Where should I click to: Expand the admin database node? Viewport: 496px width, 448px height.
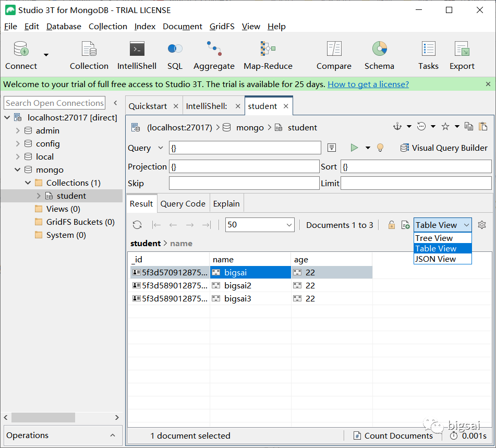[18, 131]
